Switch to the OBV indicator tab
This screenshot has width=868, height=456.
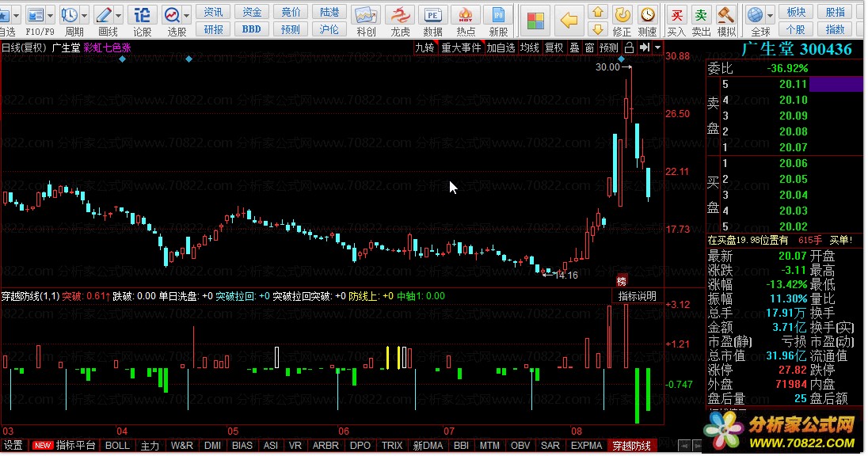click(520, 446)
